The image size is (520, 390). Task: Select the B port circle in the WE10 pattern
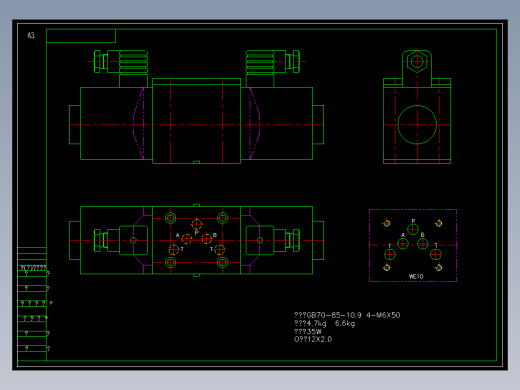[423, 244]
